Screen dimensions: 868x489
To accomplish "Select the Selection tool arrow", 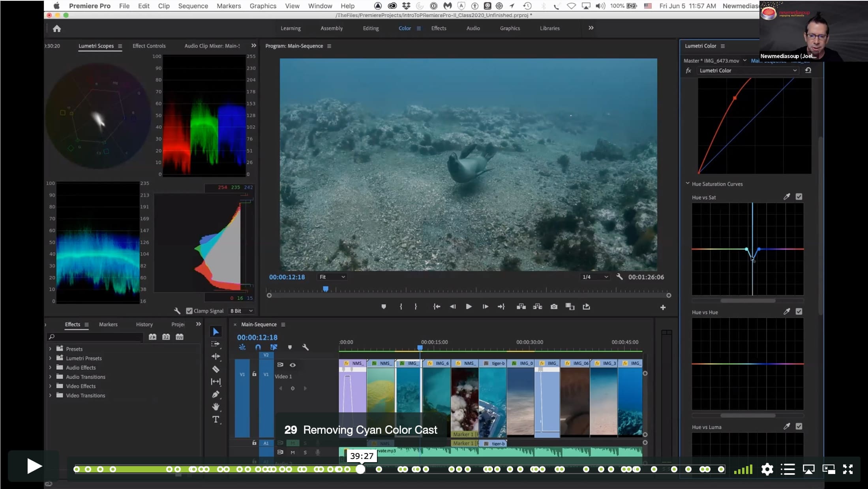I will click(x=216, y=331).
